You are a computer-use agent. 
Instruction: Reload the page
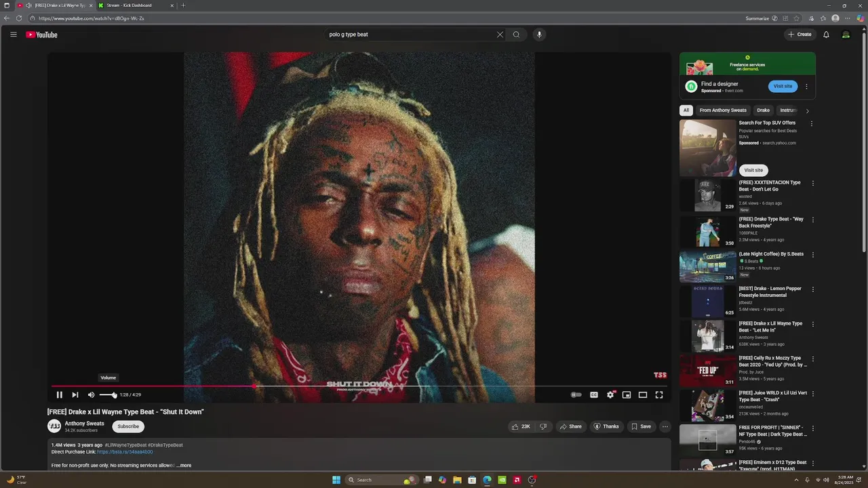[x=19, y=18]
